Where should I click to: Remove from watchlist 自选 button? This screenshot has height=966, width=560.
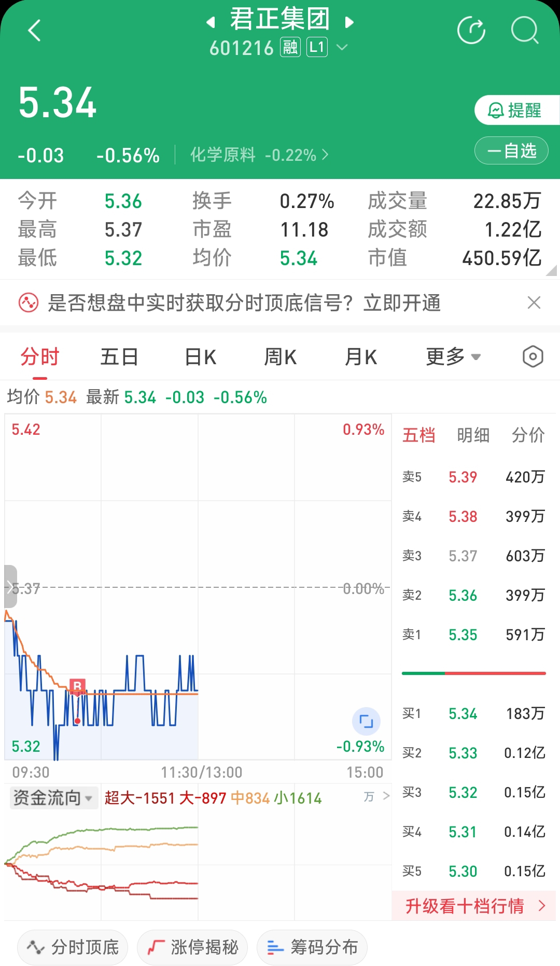[x=511, y=150]
